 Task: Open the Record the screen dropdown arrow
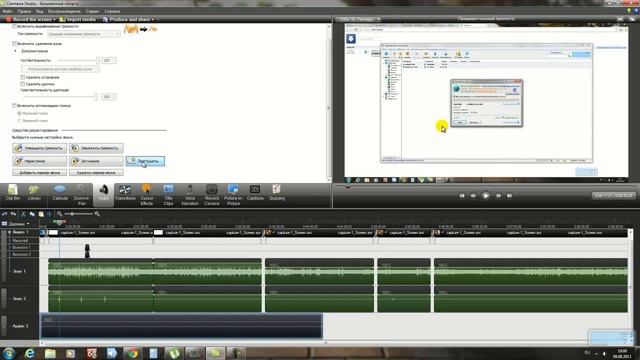(55, 19)
